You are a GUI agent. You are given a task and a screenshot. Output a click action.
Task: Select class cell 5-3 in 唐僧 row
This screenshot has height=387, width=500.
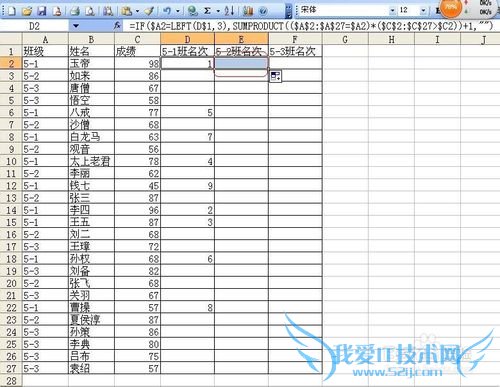pyautogui.click(x=45, y=88)
